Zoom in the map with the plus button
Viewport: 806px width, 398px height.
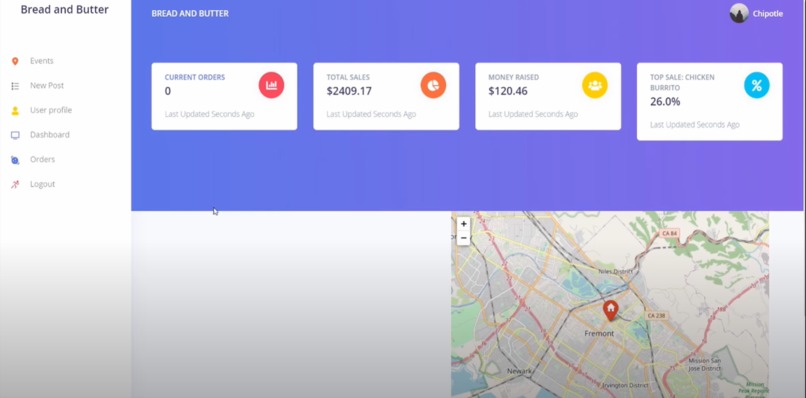[x=464, y=224]
